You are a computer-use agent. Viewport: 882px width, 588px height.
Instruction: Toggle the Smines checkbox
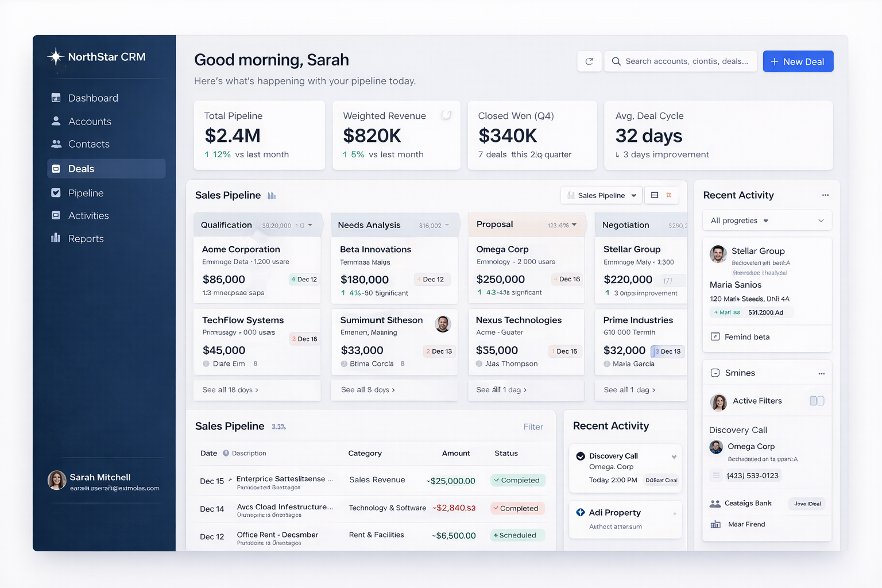[x=715, y=373]
